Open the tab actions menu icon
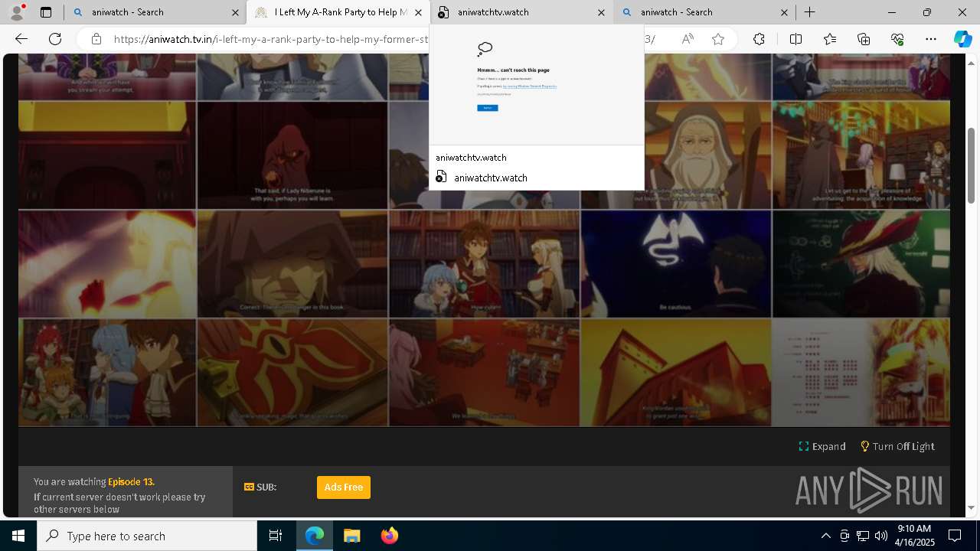 click(46, 12)
